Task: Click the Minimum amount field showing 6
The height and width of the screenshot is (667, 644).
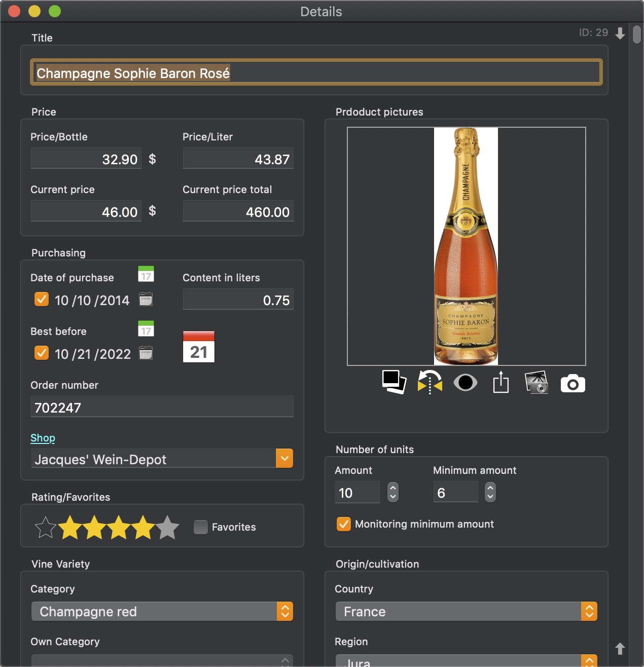Action: pyautogui.click(x=456, y=492)
